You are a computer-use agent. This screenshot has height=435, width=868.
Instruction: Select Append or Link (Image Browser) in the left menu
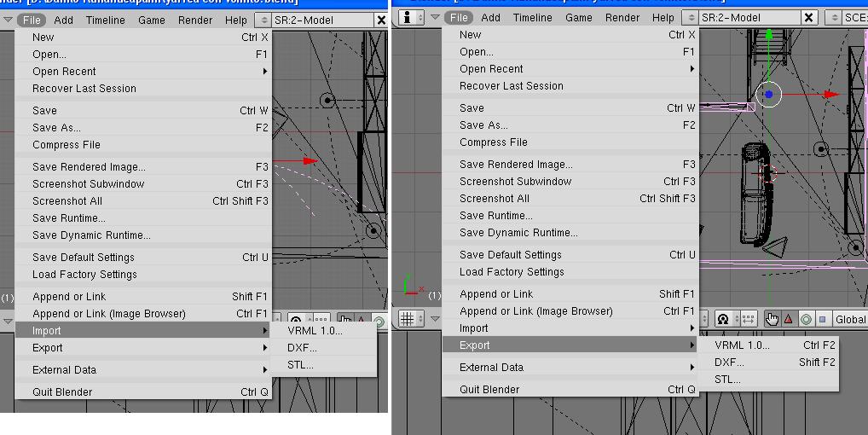[x=143, y=314]
